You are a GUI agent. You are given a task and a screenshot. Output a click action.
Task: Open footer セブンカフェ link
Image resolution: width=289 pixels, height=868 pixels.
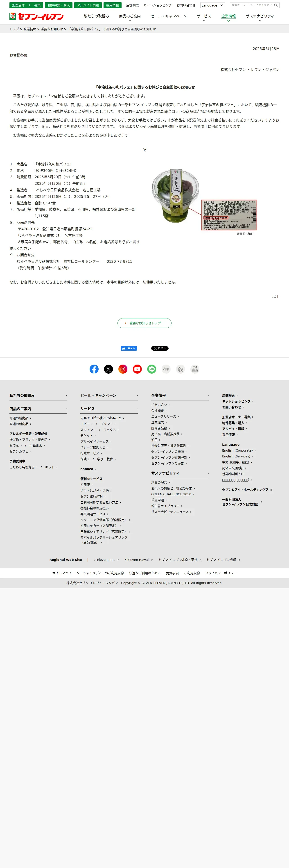pos(20,452)
